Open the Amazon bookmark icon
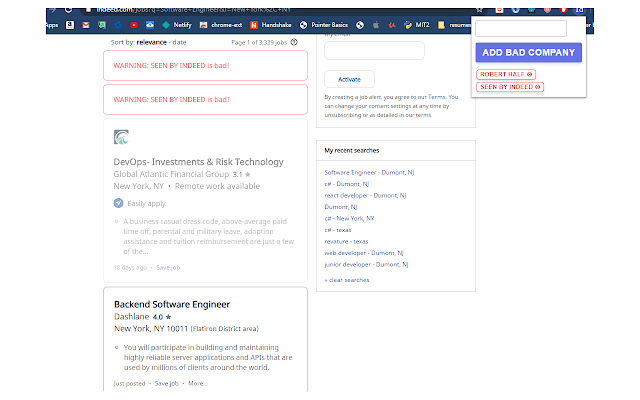Image resolution: width=640 pixels, height=400 pixels. 70,25
